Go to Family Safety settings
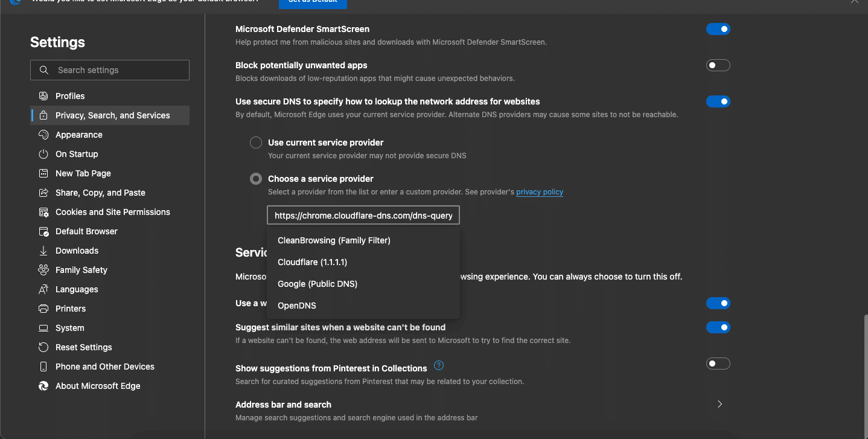Viewport: 868px width, 439px height. click(110, 270)
